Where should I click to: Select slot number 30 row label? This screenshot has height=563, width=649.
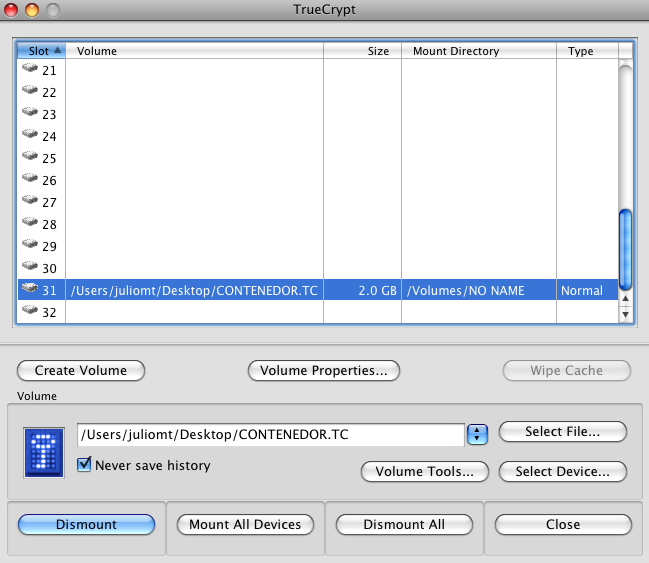point(49,269)
